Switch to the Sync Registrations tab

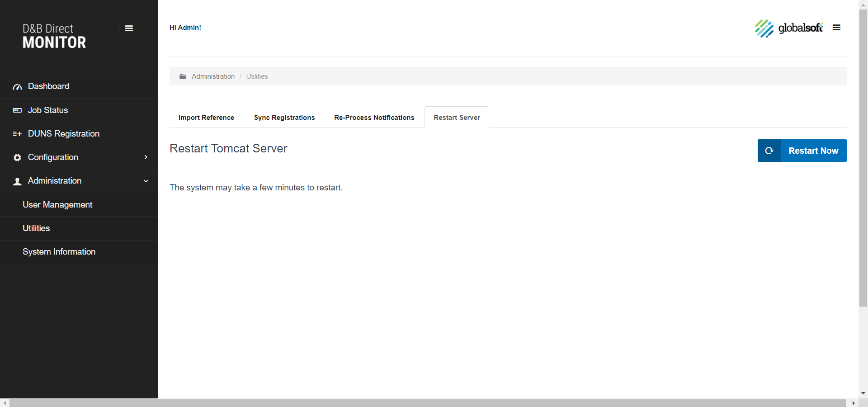284,118
